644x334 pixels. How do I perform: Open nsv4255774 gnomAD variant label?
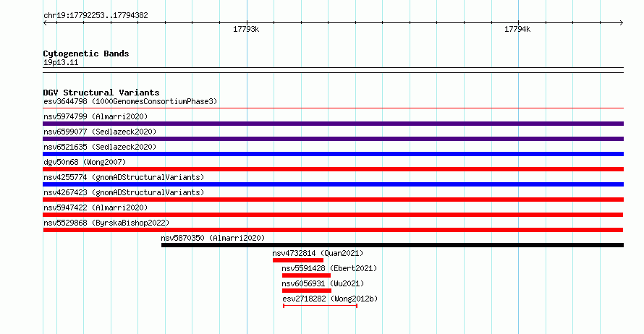pos(124,177)
